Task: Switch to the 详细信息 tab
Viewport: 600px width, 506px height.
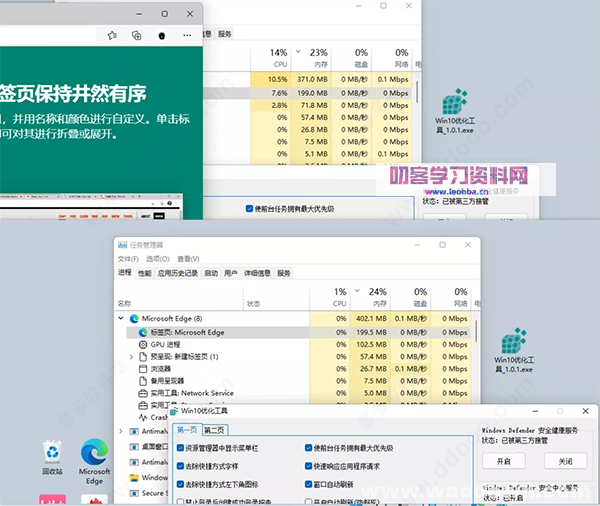Action: point(257,273)
